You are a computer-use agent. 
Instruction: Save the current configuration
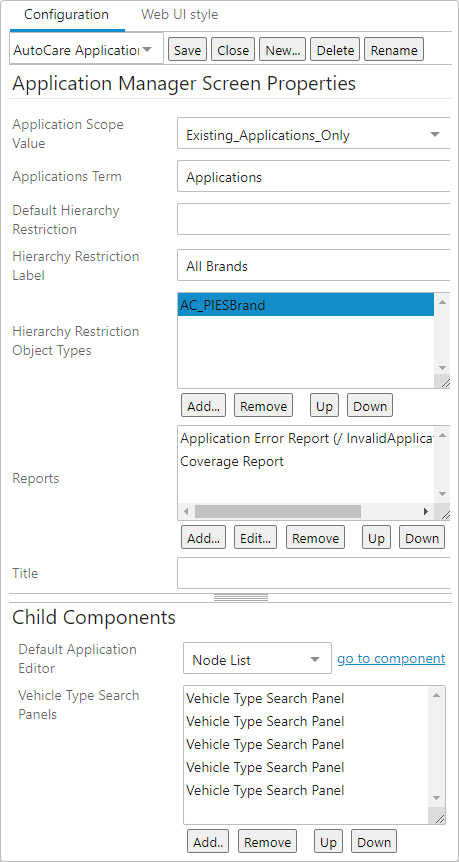click(x=187, y=50)
